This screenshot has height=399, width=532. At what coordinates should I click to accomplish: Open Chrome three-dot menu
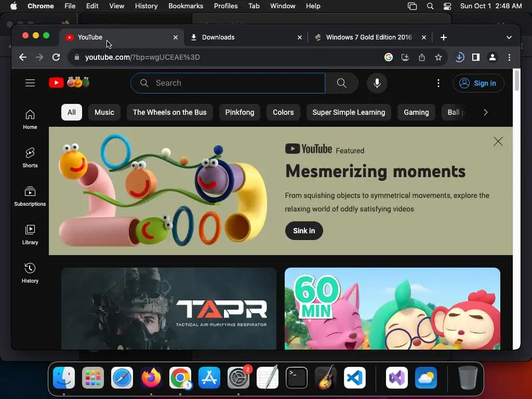pyautogui.click(x=509, y=57)
